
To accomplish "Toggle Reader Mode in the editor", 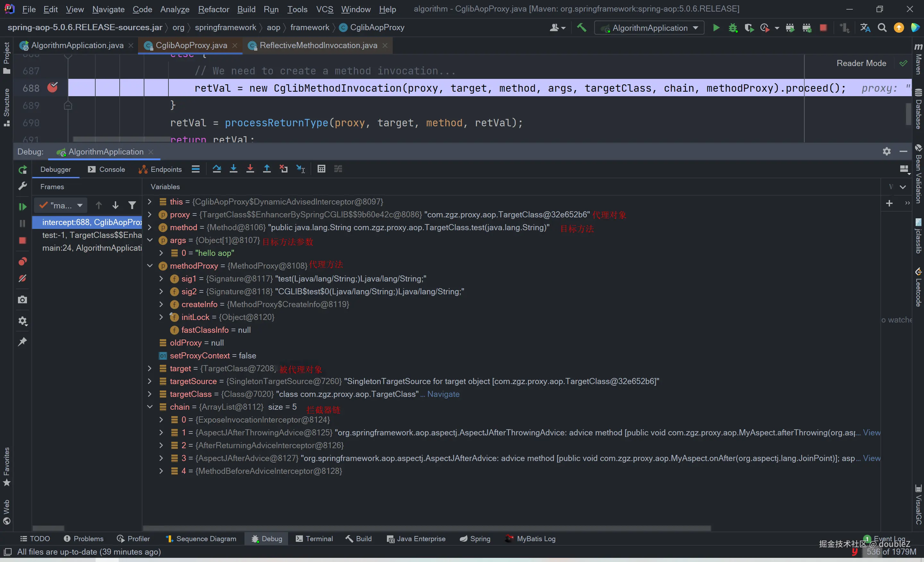I will [x=861, y=63].
